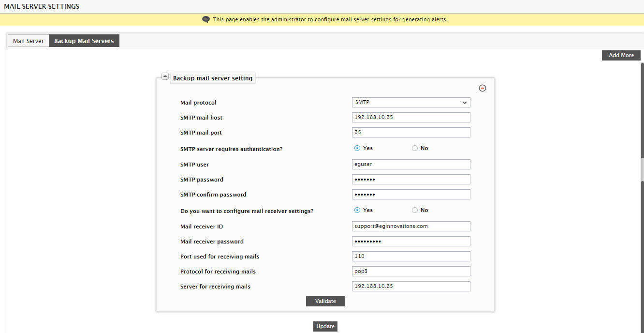Click the red remove backup server icon
Screen dimensions: 644x333
click(x=482, y=88)
